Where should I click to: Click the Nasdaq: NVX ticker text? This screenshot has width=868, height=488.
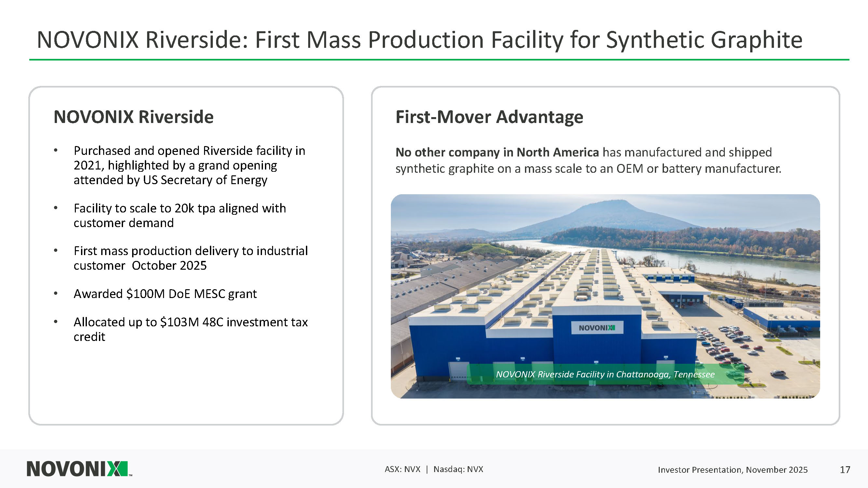458,469
